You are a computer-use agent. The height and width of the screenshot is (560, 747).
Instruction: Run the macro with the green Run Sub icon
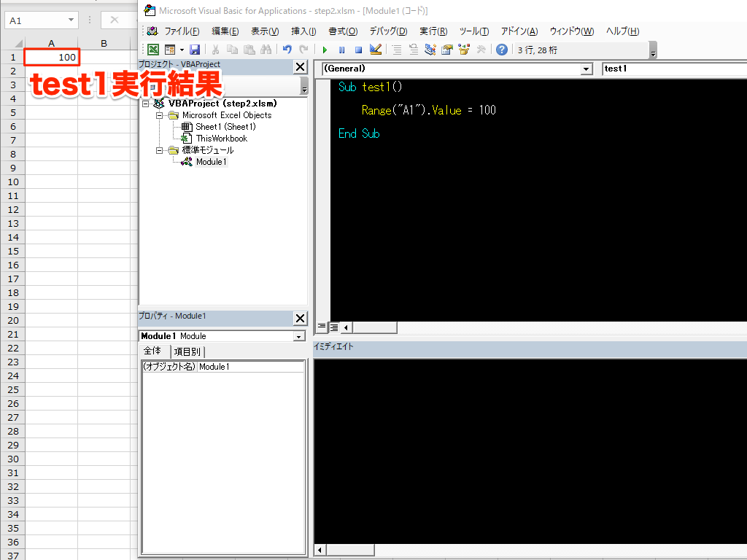(325, 50)
